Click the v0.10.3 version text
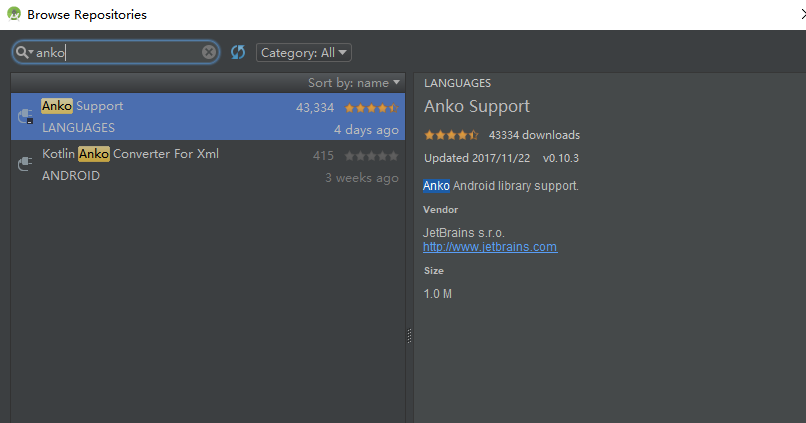The image size is (806, 423). coord(561,158)
